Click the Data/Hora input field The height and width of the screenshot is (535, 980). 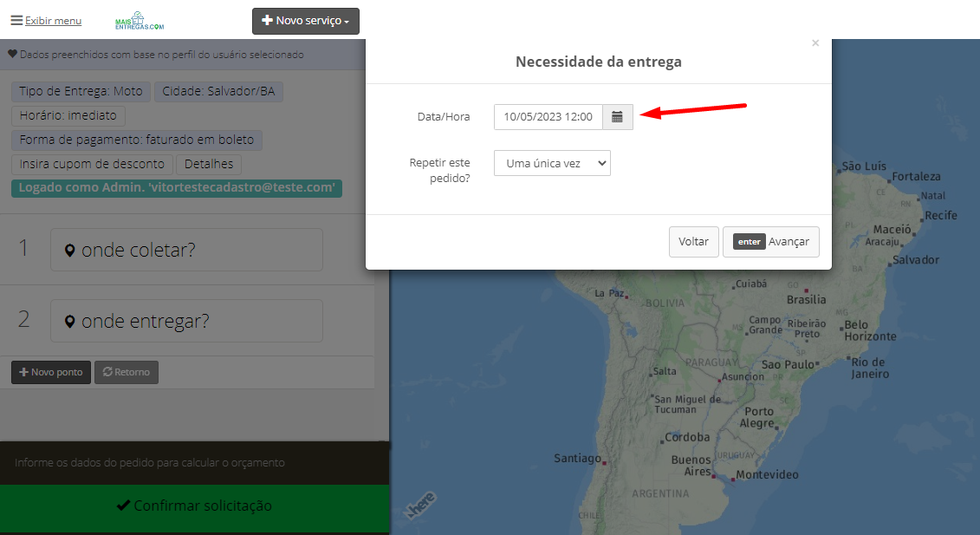point(548,117)
